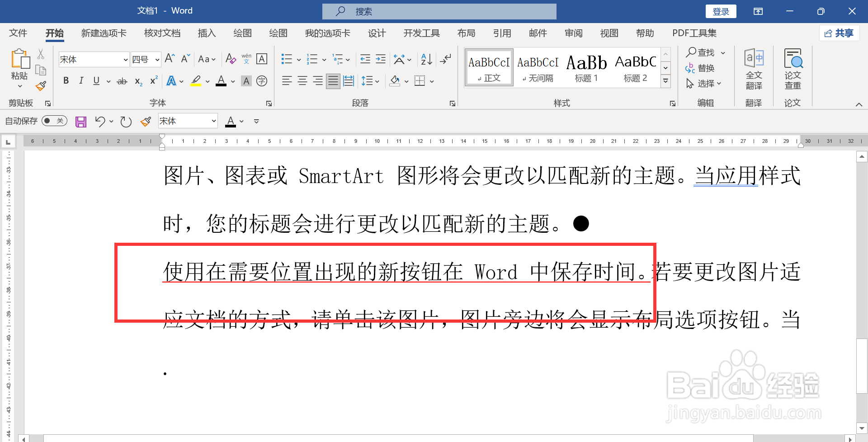Click the 搜索 search box
The height and width of the screenshot is (442, 868).
point(439,11)
